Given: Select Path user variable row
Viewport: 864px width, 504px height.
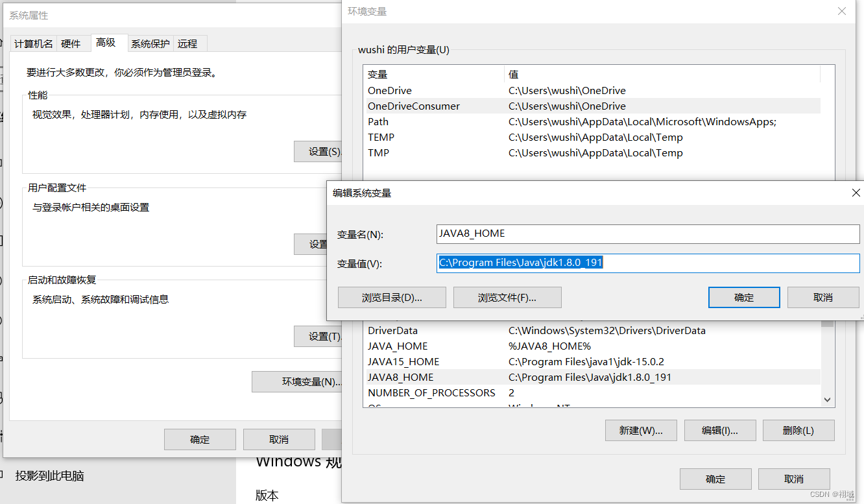Looking at the screenshot, I should (592, 122).
